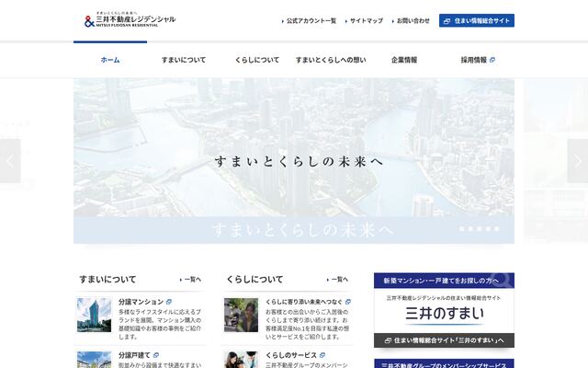Click external-link icon next to 分譲マンション
Screen dimensions: 588x368
169,302
